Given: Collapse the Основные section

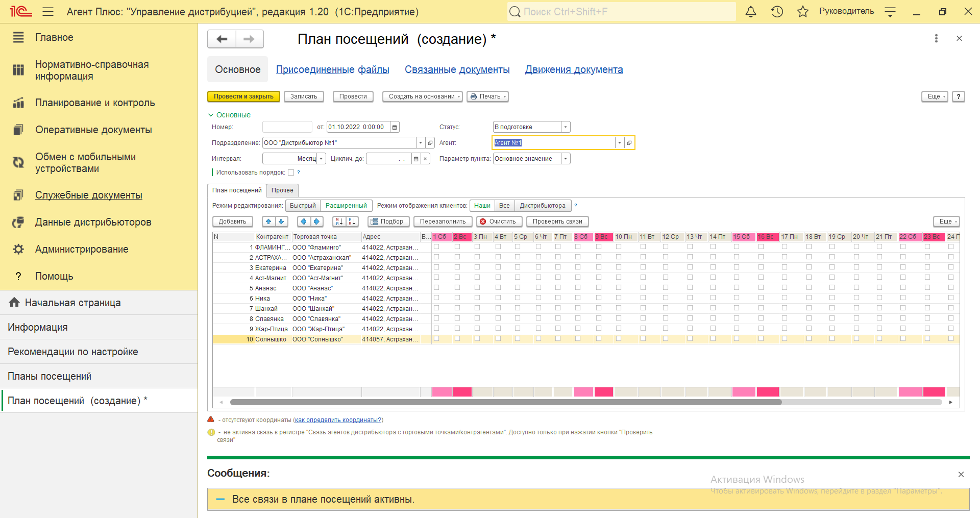Looking at the screenshot, I should 229,115.
